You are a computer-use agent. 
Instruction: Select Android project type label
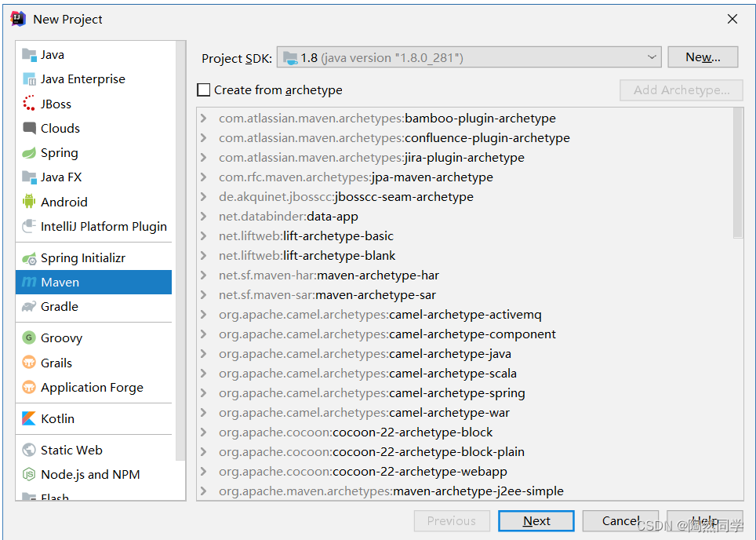pos(64,202)
